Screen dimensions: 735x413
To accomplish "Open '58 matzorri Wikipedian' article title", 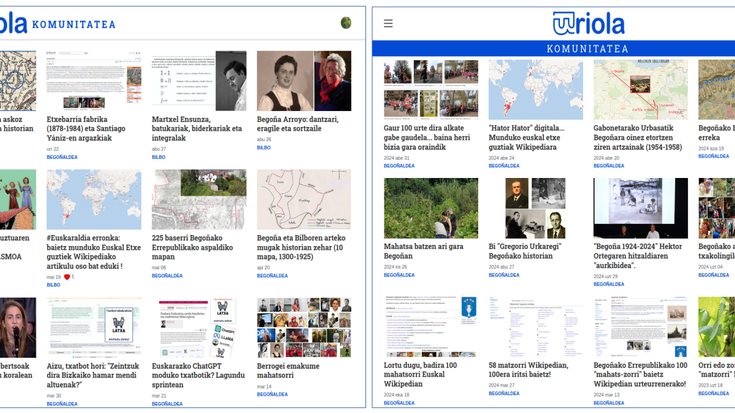I will [x=528, y=370].
